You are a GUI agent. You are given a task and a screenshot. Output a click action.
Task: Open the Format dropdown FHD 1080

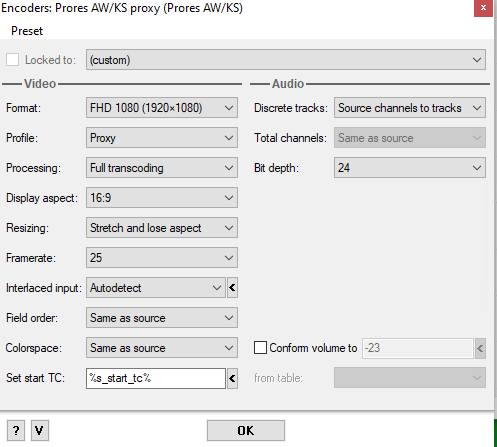pyautogui.click(x=162, y=108)
